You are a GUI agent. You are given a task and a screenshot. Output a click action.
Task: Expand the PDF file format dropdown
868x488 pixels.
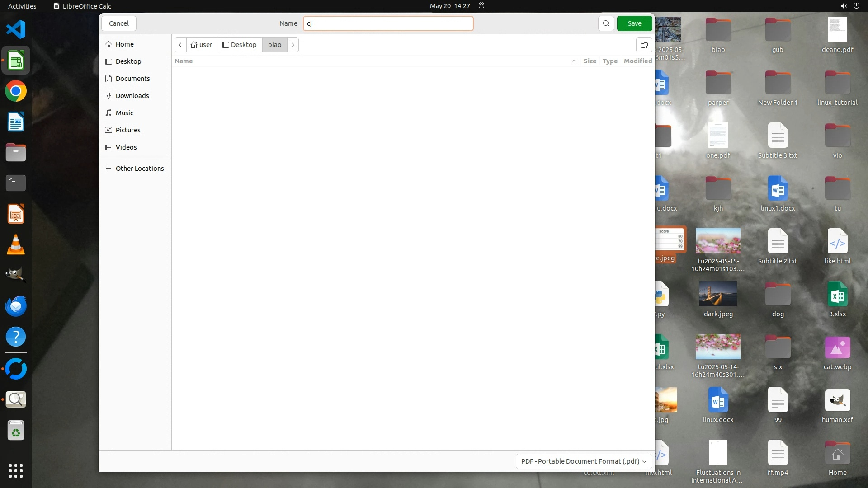click(x=584, y=461)
